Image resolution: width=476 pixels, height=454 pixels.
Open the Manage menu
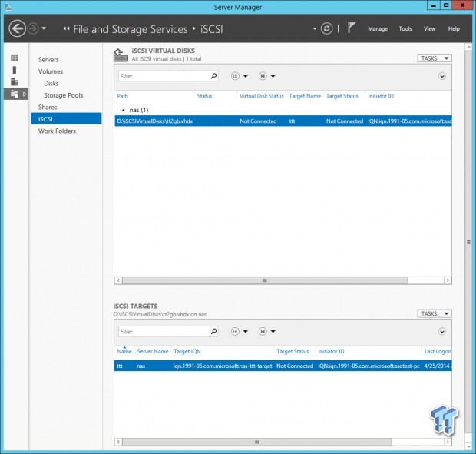coord(378,29)
